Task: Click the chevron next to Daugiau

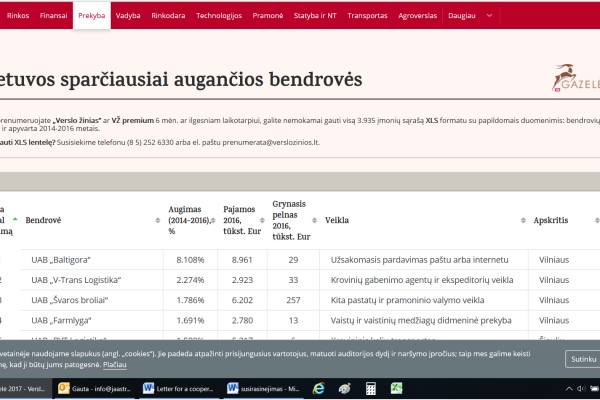Action: click(489, 16)
